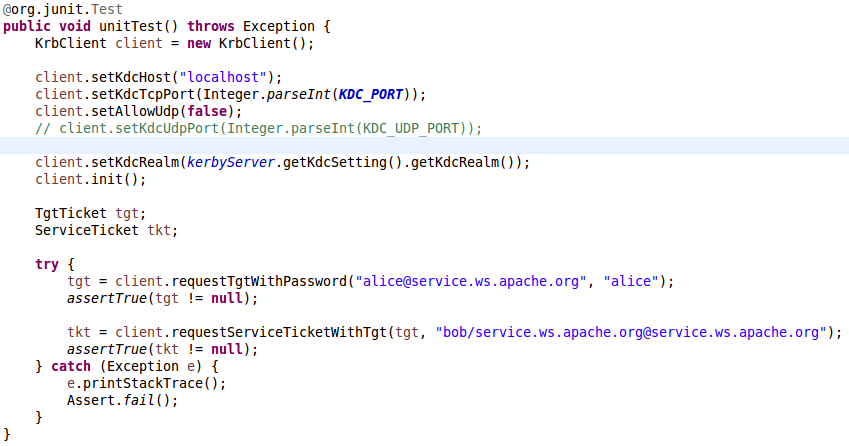Click the "localhost" string literal
849x446 pixels.
pyautogui.click(x=223, y=77)
